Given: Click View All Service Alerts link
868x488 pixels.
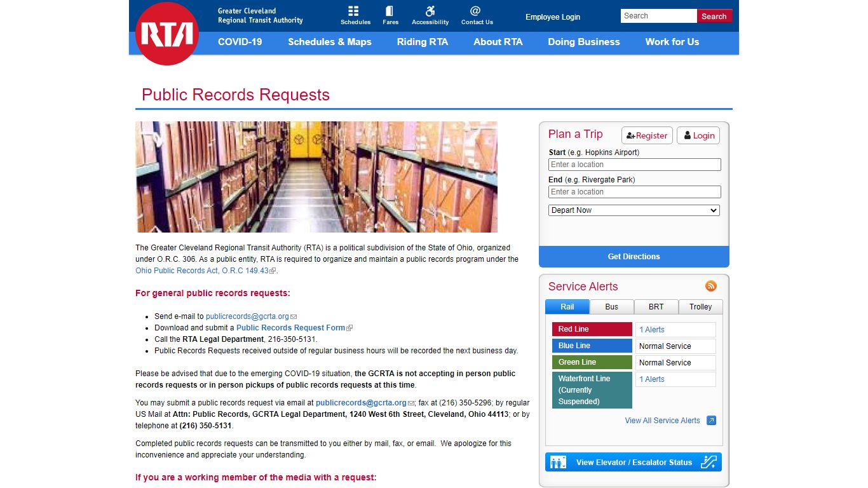Looking at the screenshot, I should click(x=662, y=421).
